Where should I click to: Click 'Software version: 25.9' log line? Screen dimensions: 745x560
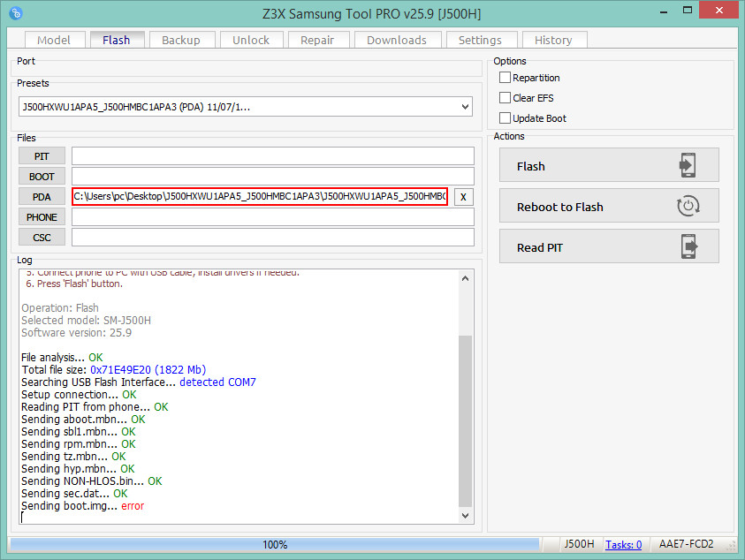77,332
